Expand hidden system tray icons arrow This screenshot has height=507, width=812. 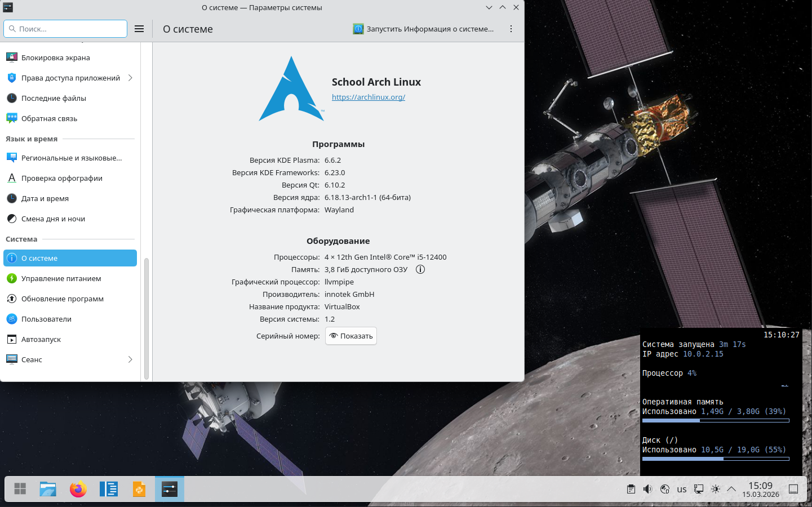click(731, 489)
